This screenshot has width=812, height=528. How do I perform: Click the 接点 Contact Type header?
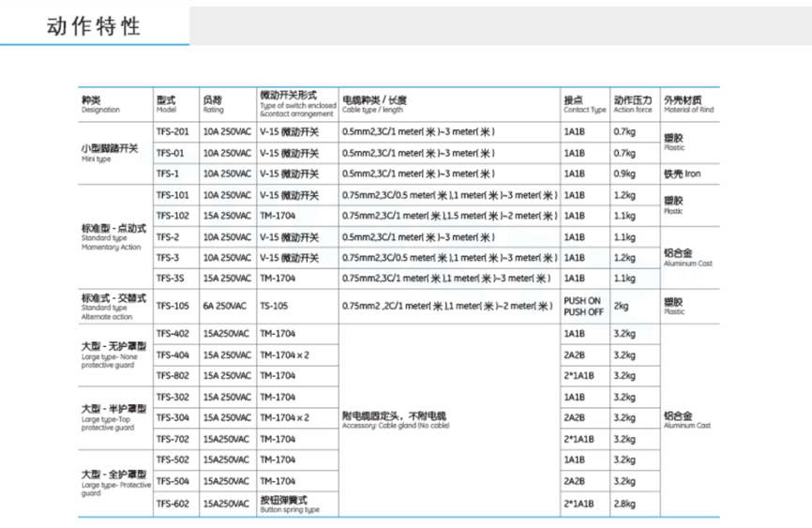[585, 104]
